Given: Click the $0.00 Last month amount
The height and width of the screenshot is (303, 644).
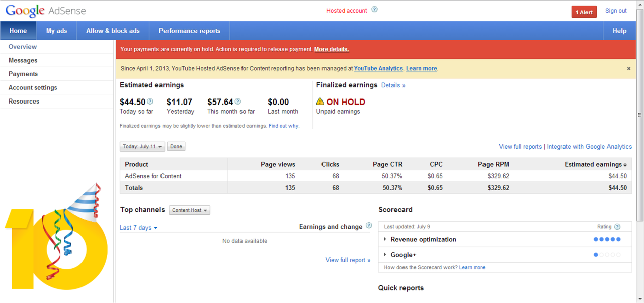Looking at the screenshot, I should pos(278,102).
